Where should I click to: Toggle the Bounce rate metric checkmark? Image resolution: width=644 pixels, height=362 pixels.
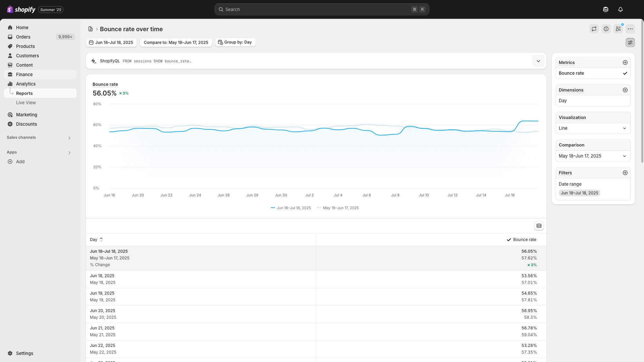click(625, 73)
